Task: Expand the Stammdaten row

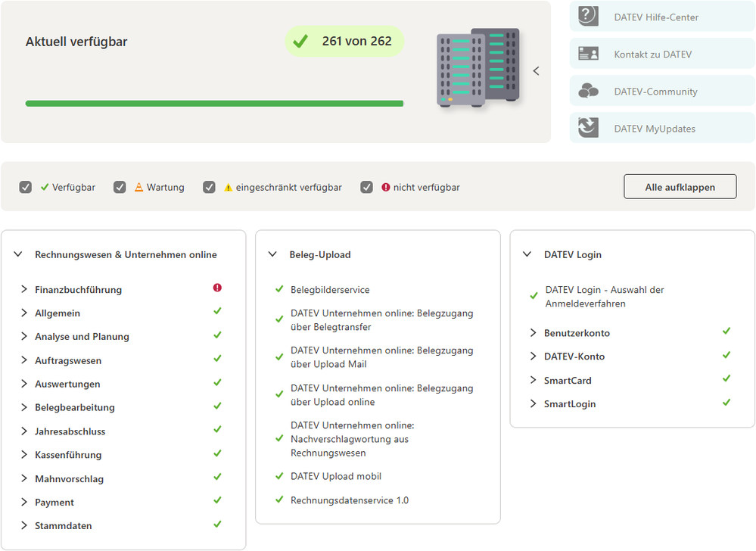Action: [23, 525]
